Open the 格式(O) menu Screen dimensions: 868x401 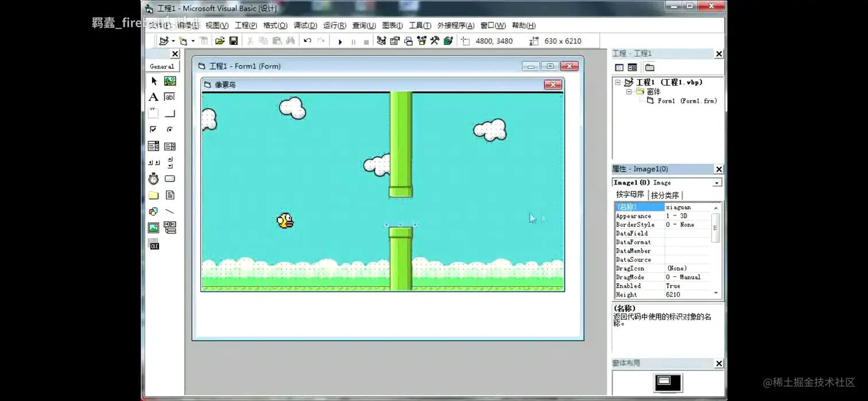click(275, 25)
